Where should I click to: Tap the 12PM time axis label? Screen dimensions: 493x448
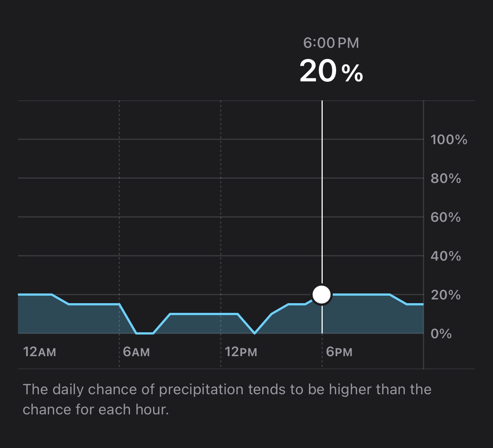241,352
